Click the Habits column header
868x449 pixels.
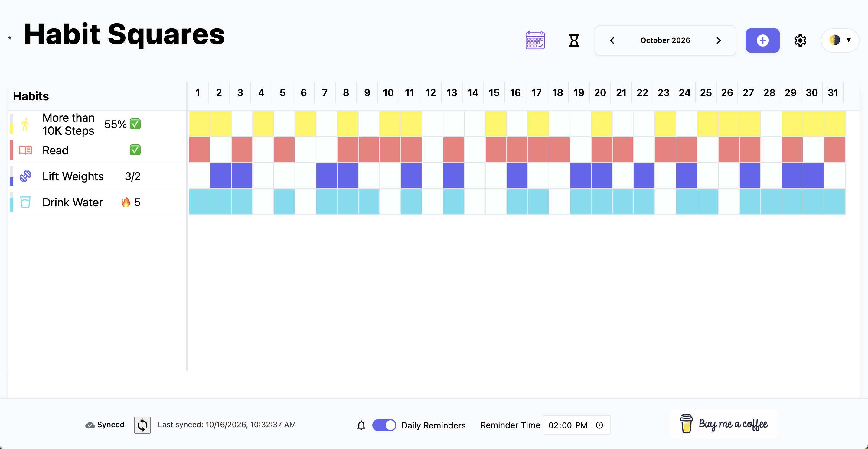[31, 96]
